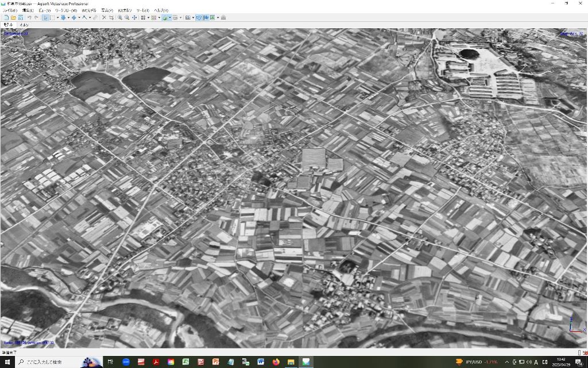Screen dimensions: 588x368
Task: Open a project via the folder icon
Action: 14,18
